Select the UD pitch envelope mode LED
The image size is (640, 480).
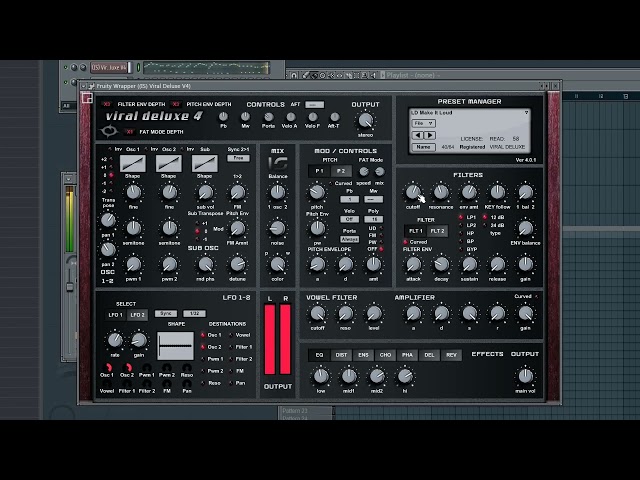(382, 229)
